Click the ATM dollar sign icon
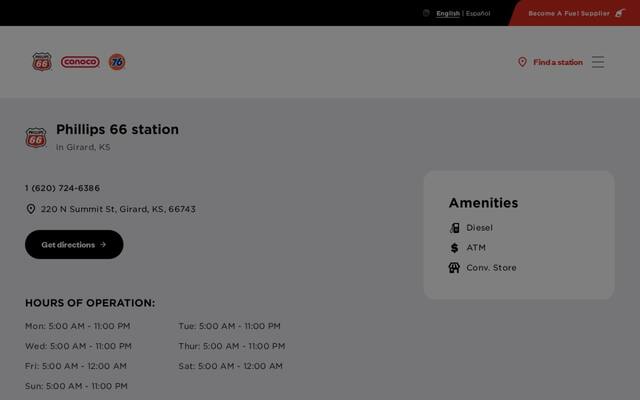Image resolution: width=640 pixels, height=400 pixels. coord(454,248)
